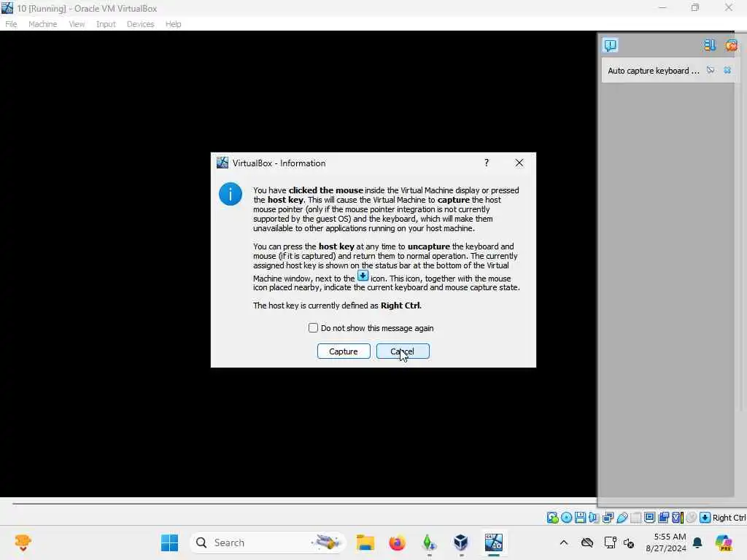Open the Input menu
The height and width of the screenshot is (560, 747).
pos(106,24)
